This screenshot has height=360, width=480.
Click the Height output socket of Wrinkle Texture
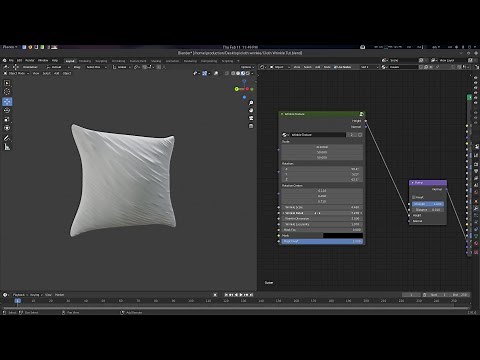point(366,121)
